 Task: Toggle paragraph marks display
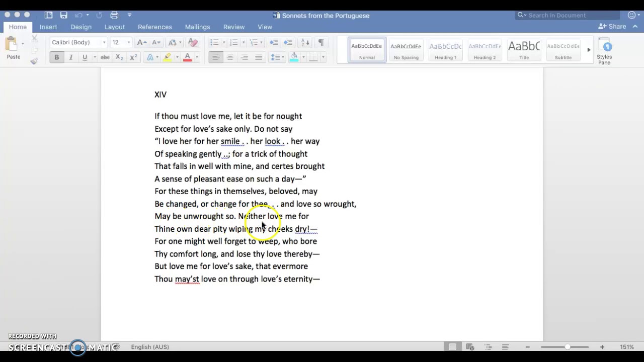(321, 42)
